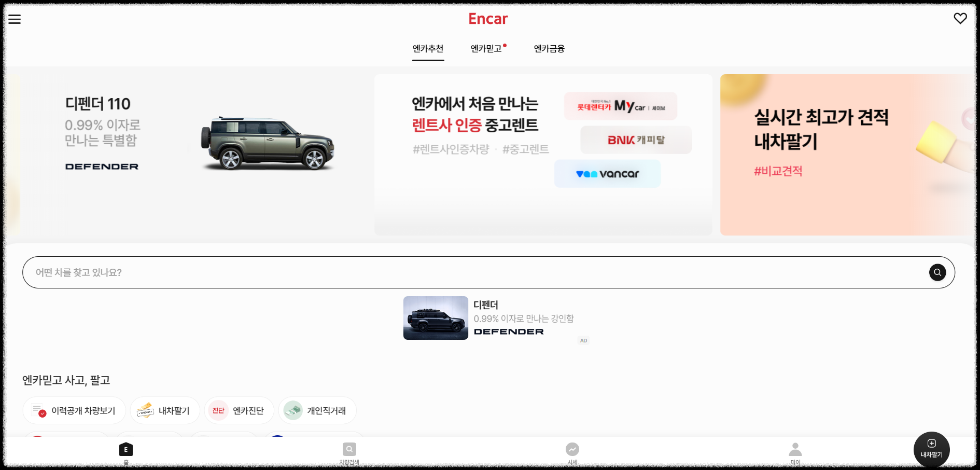Open the 디펜더 ad thumbnail image

pyautogui.click(x=436, y=318)
